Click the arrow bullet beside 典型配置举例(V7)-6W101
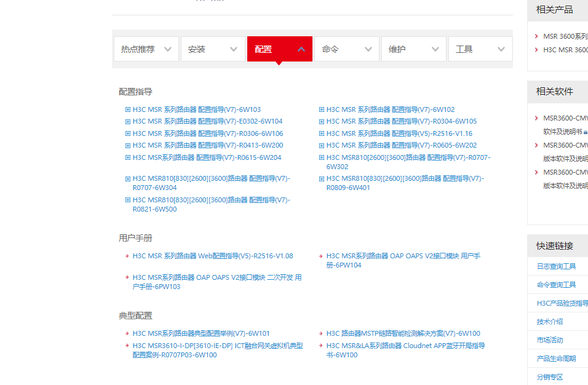 (127, 333)
